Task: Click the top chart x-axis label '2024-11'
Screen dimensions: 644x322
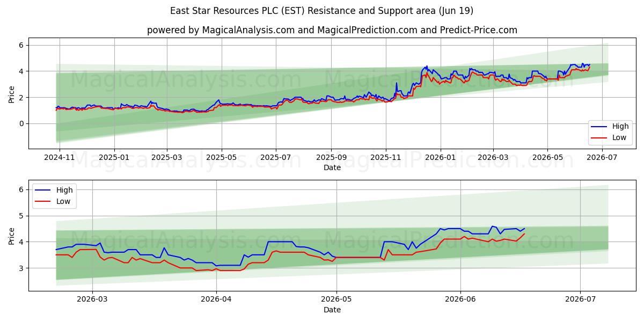Action: pos(60,158)
